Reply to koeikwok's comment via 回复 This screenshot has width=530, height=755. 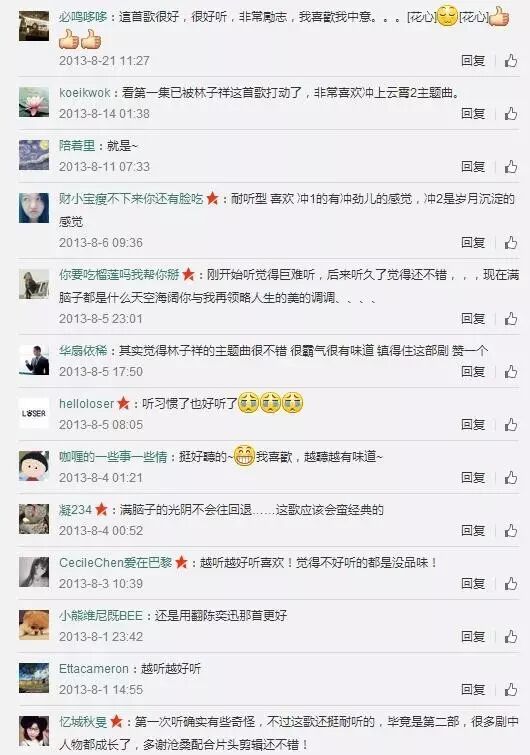click(473, 114)
